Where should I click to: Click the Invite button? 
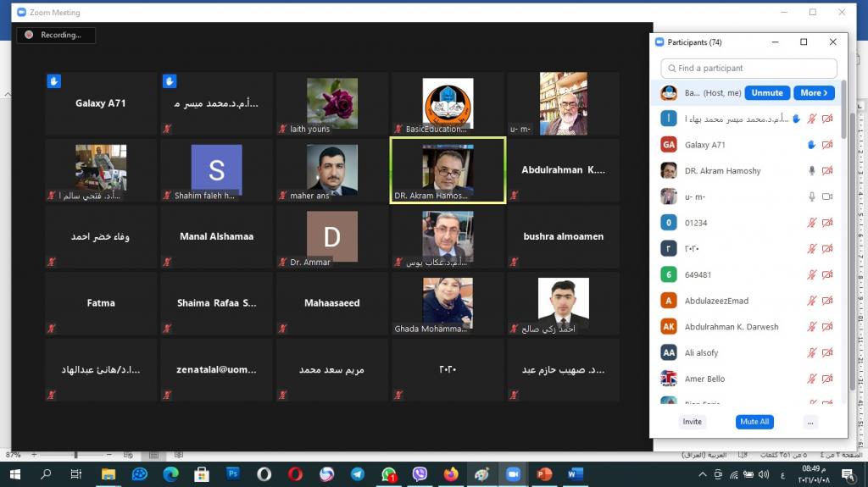[x=692, y=422]
